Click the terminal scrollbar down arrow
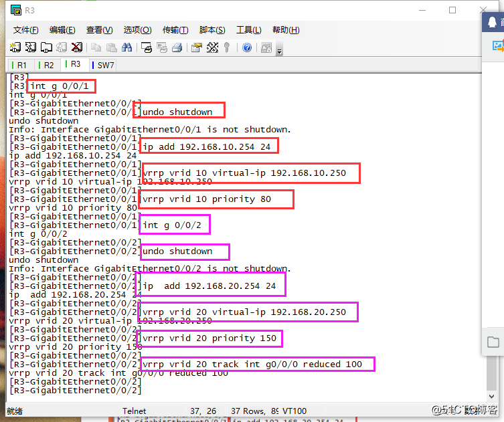Image resolution: width=504 pixels, height=422 pixels. click(491, 396)
